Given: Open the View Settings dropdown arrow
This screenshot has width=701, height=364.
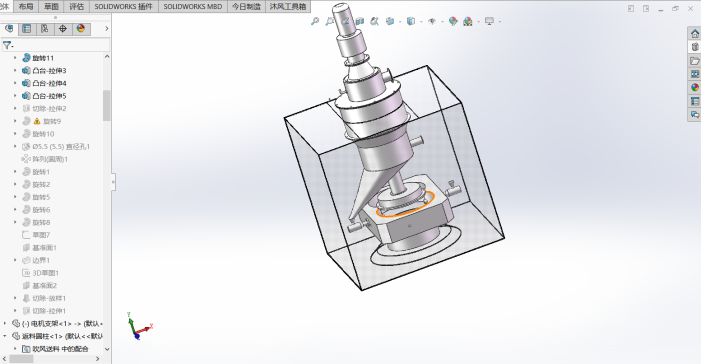Looking at the screenshot, I should (x=500, y=21).
